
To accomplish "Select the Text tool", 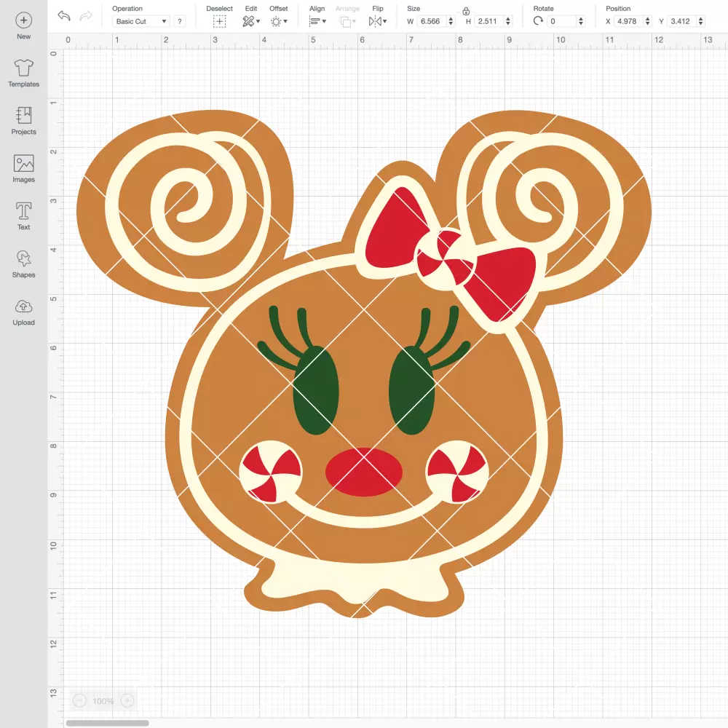I will [x=24, y=211].
